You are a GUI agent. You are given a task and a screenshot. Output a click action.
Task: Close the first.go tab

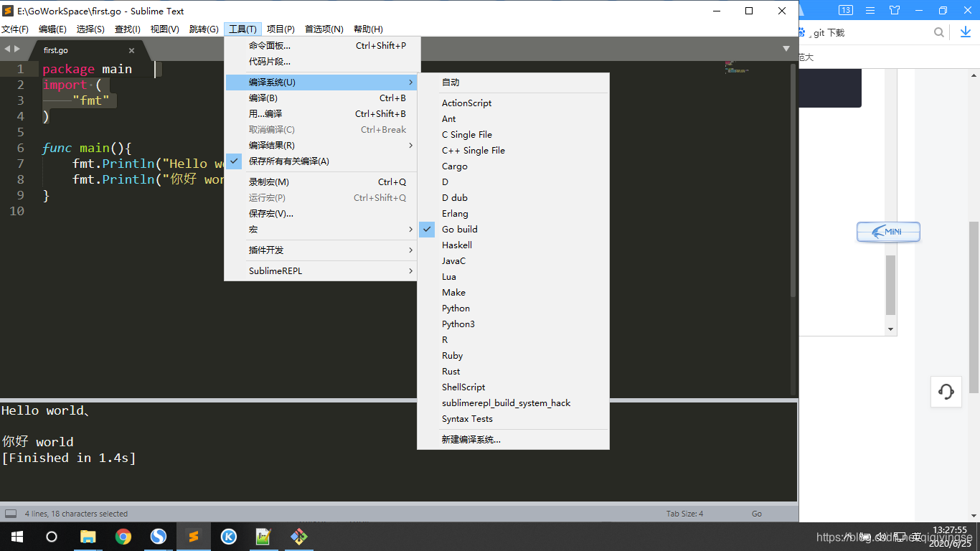[x=131, y=50]
